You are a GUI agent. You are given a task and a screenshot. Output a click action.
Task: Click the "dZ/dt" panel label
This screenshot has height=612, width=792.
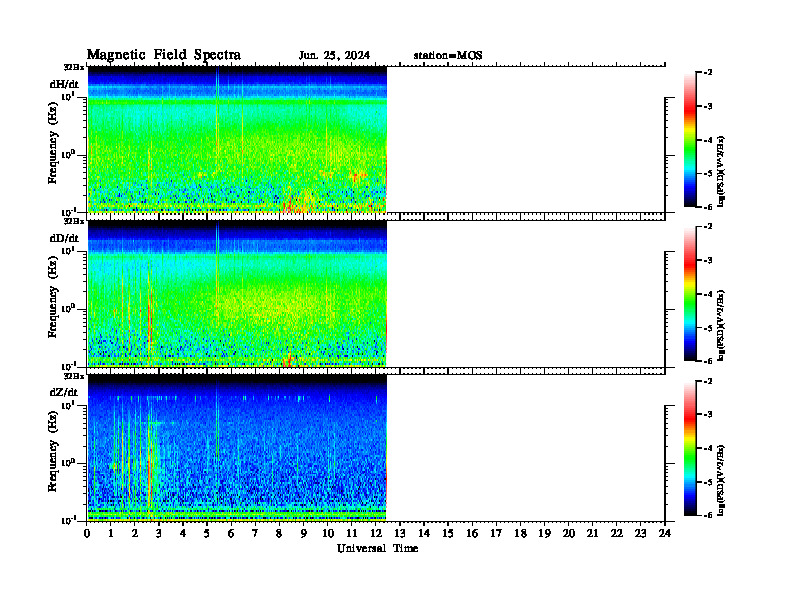point(64,392)
